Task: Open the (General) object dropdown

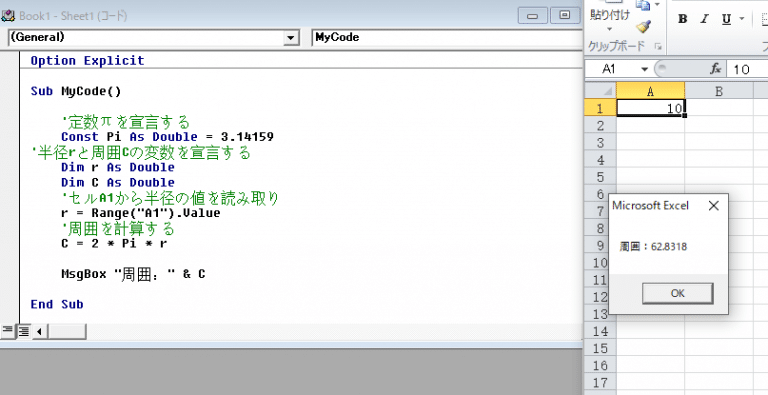Action: pos(154,37)
